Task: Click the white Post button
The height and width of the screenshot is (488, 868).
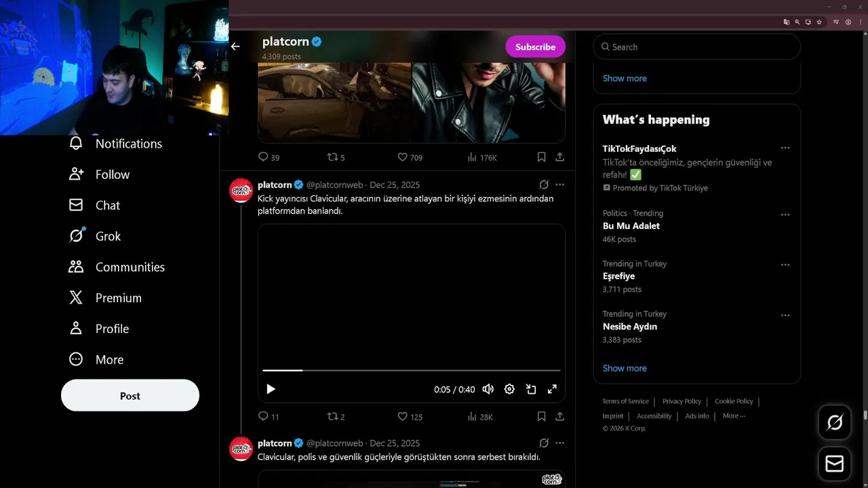Action: [x=130, y=396]
